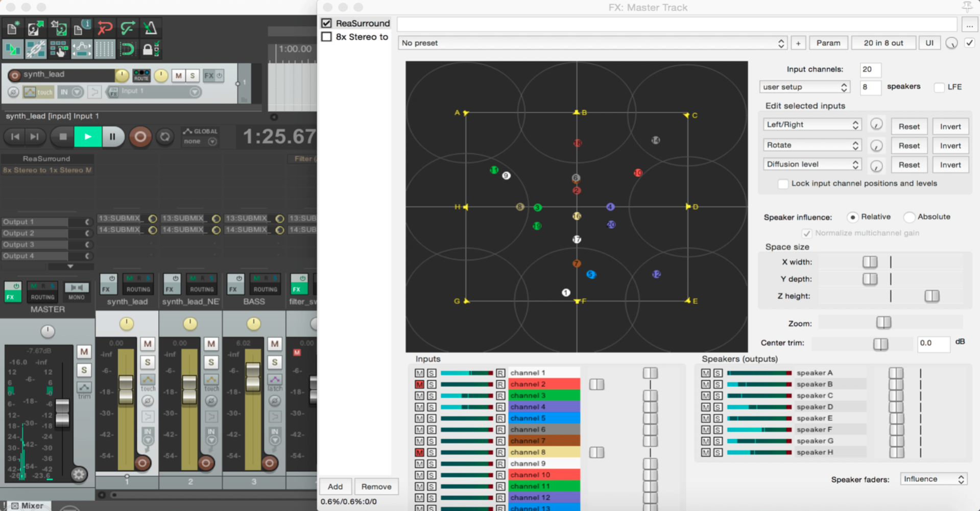980x511 pixels.
Task: Select Absolute speaker influence
Action: tap(909, 217)
